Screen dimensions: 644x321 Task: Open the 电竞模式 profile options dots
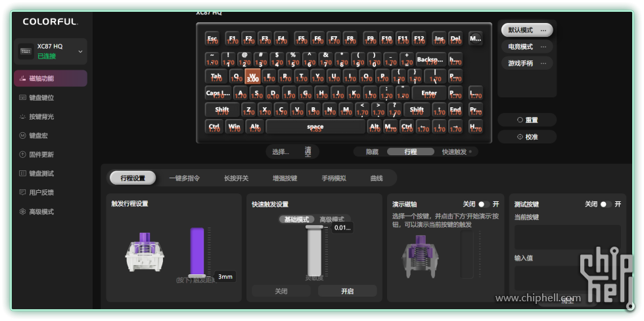(x=543, y=47)
